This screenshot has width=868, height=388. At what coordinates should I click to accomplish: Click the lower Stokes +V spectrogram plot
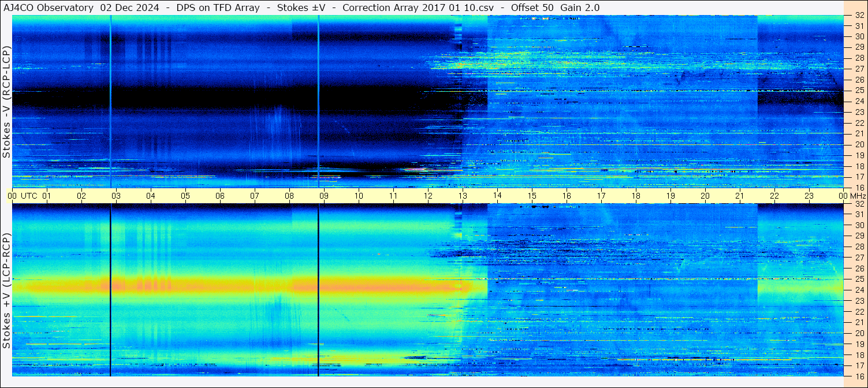pos(428,290)
